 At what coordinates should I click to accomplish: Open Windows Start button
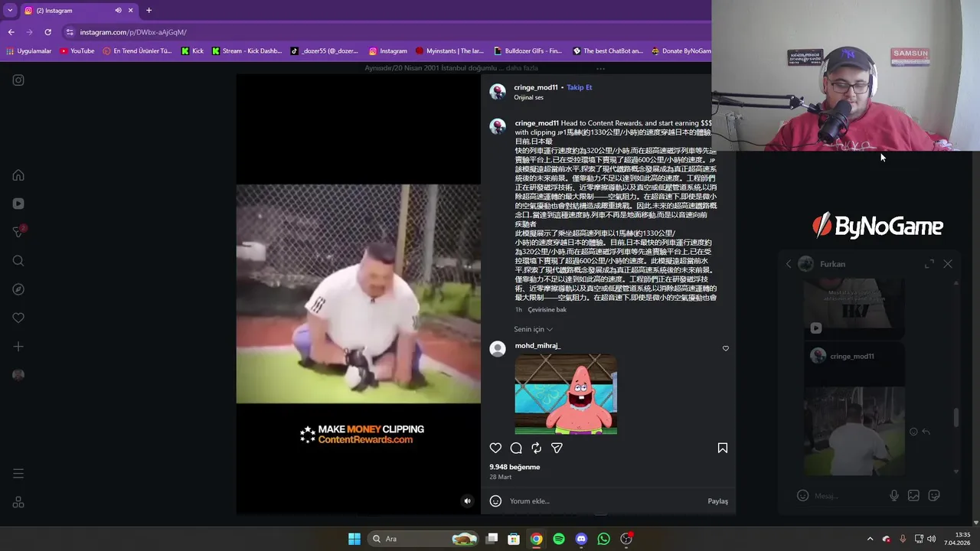click(354, 539)
